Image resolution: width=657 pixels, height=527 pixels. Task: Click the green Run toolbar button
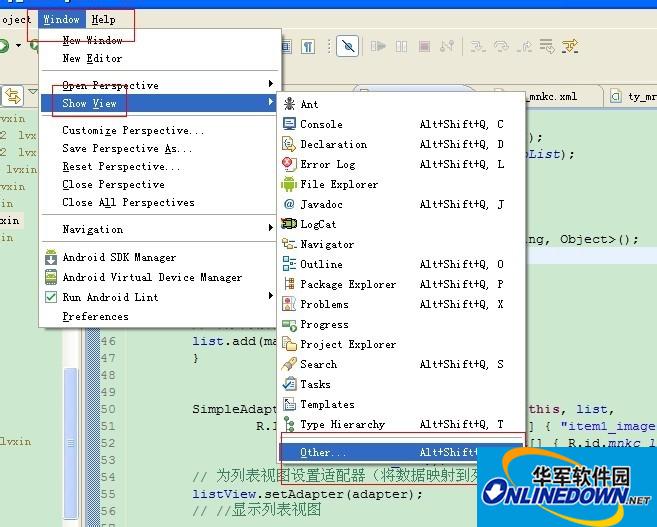click(x=4, y=45)
